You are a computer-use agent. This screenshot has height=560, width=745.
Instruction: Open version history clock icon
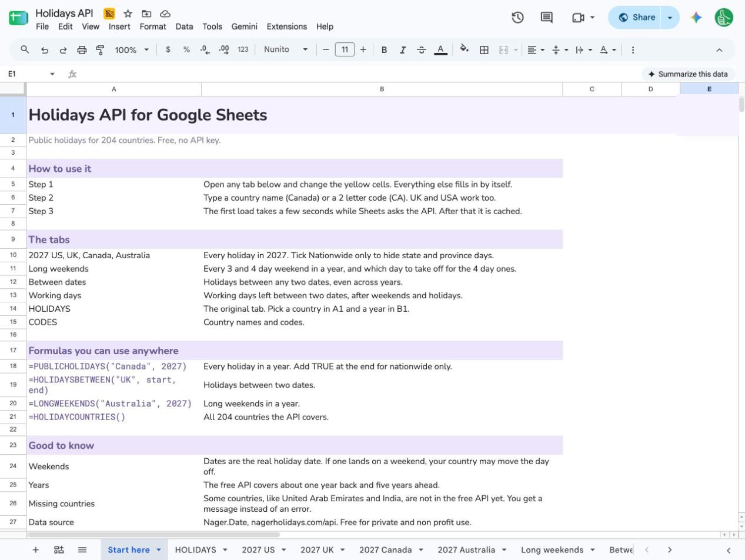(x=517, y=18)
